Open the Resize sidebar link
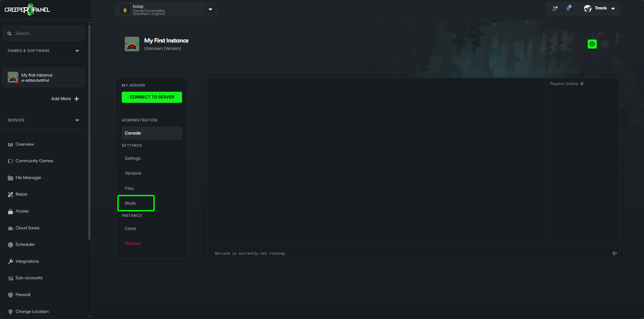644x319 pixels. pos(21,194)
